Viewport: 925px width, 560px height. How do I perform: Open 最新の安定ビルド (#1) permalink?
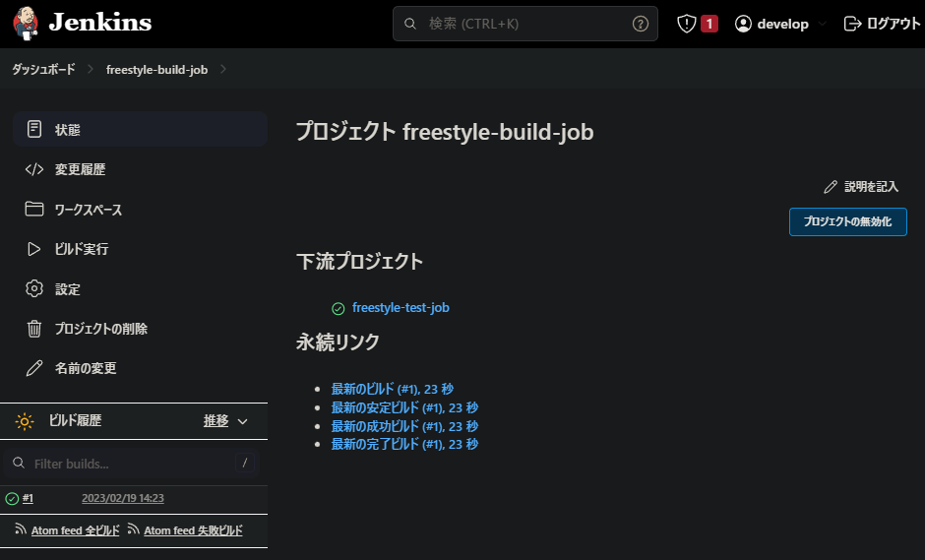404,407
